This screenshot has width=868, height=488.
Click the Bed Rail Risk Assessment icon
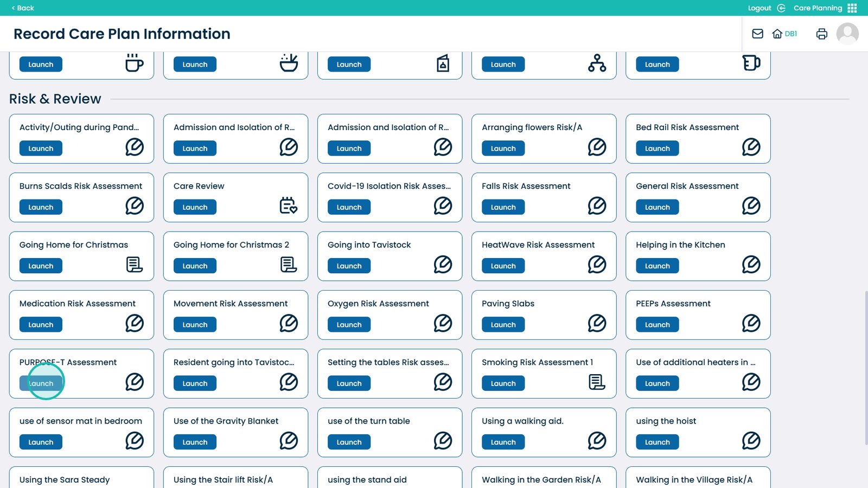click(x=751, y=147)
